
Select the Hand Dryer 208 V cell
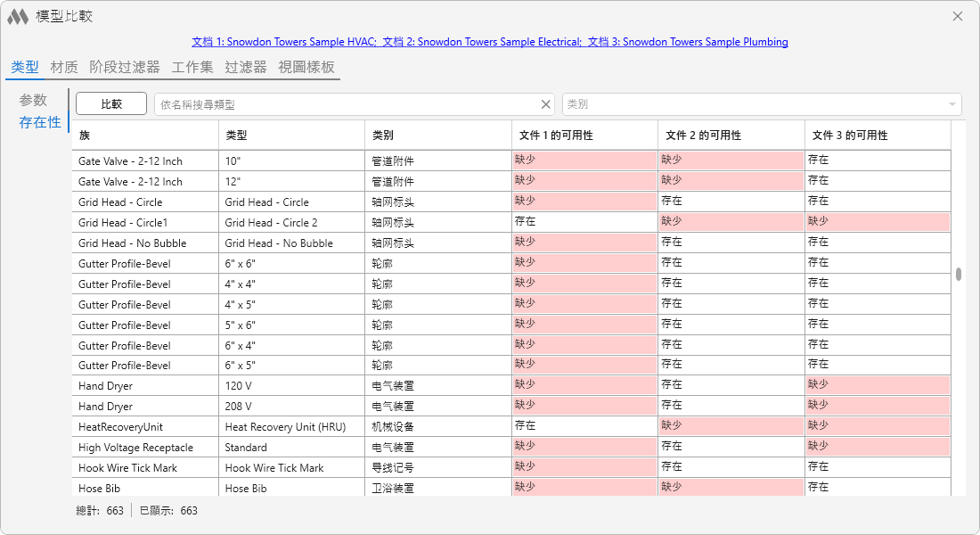pyautogui.click(x=292, y=407)
